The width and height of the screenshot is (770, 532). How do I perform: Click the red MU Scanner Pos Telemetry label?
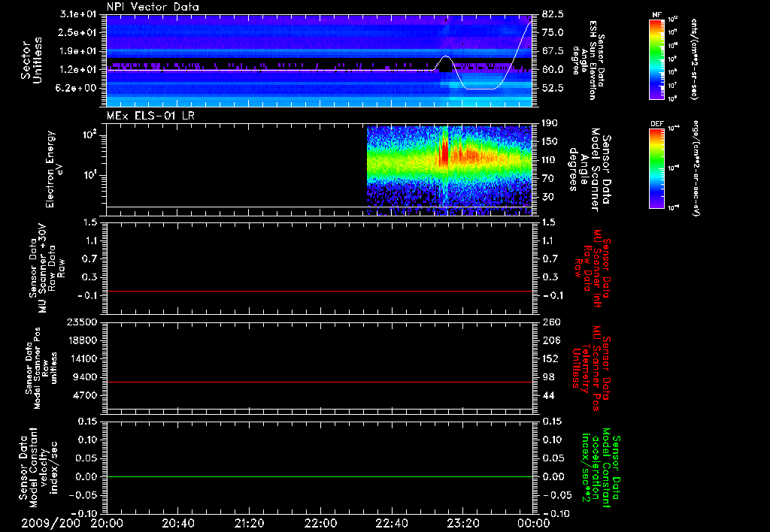591,368
